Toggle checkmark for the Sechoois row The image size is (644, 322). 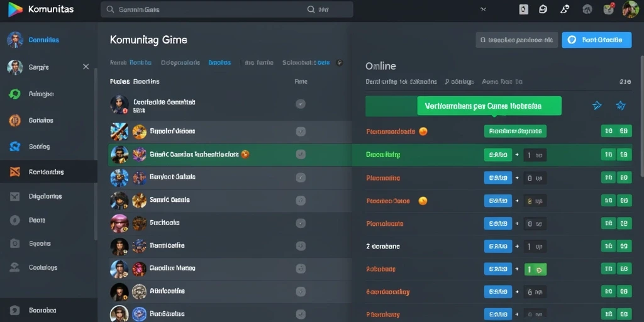[x=301, y=223]
